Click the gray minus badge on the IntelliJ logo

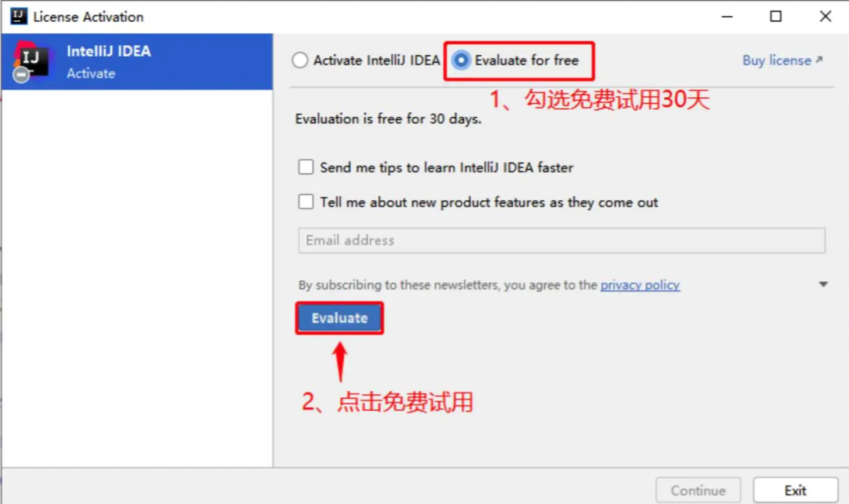(21, 75)
